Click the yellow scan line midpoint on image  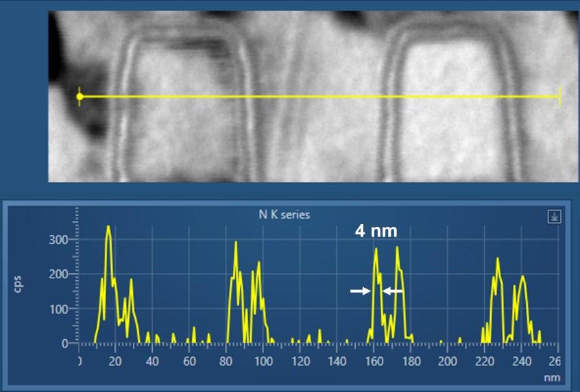pyautogui.click(x=320, y=97)
